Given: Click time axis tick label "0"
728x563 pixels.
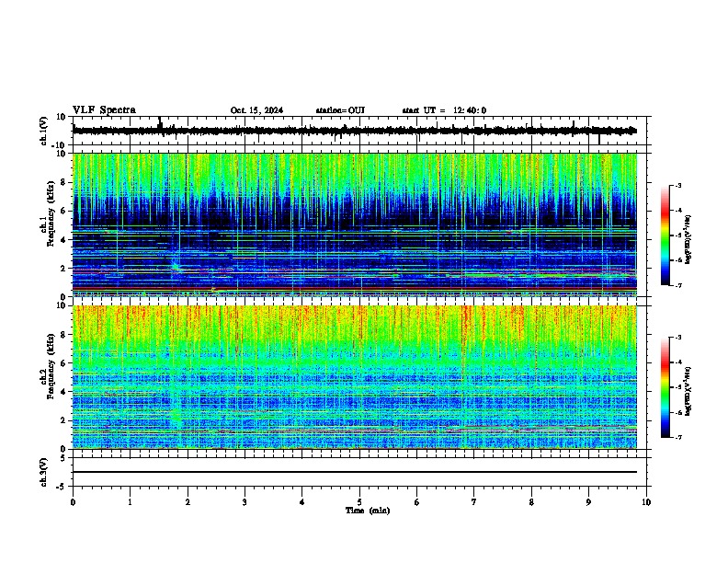Looking at the screenshot, I should (73, 501).
